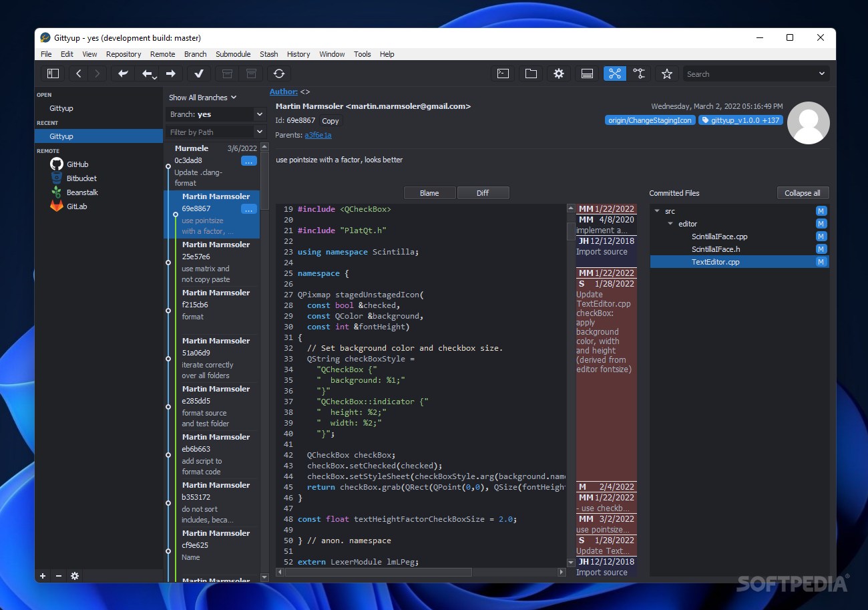Open the Filter by Path dropdown arrow
The height and width of the screenshot is (610, 868).
click(x=260, y=132)
